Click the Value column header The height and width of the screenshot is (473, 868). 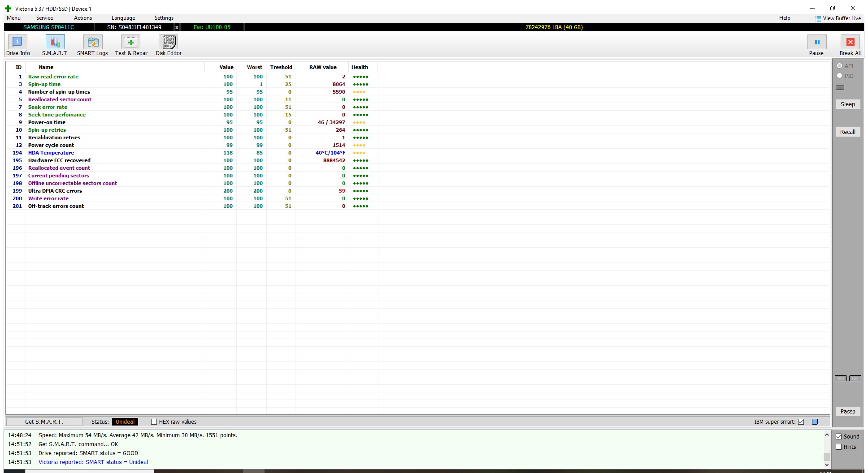click(x=226, y=67)
